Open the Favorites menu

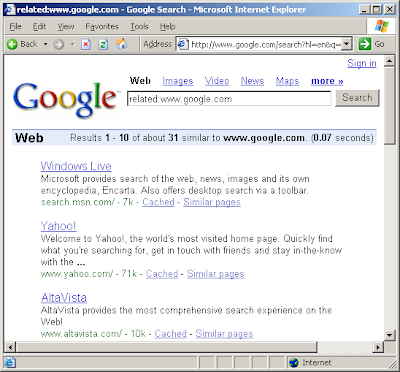tap(102, 26)
